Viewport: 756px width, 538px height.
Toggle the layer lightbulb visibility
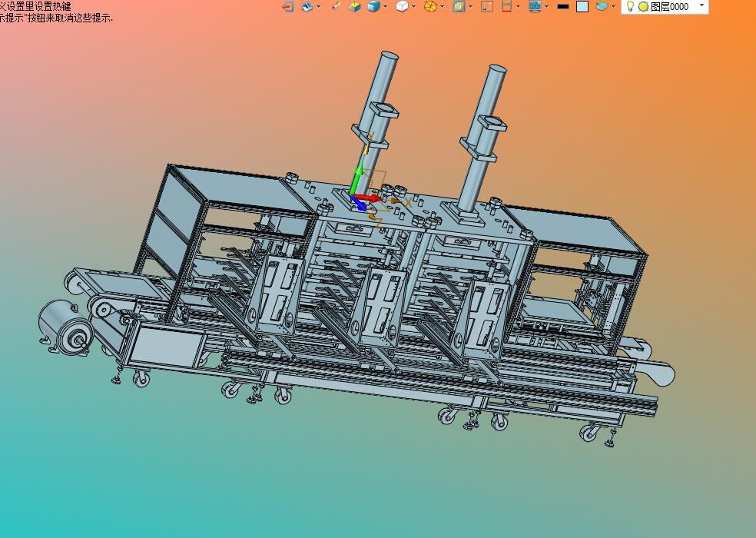tap(630, 6)
